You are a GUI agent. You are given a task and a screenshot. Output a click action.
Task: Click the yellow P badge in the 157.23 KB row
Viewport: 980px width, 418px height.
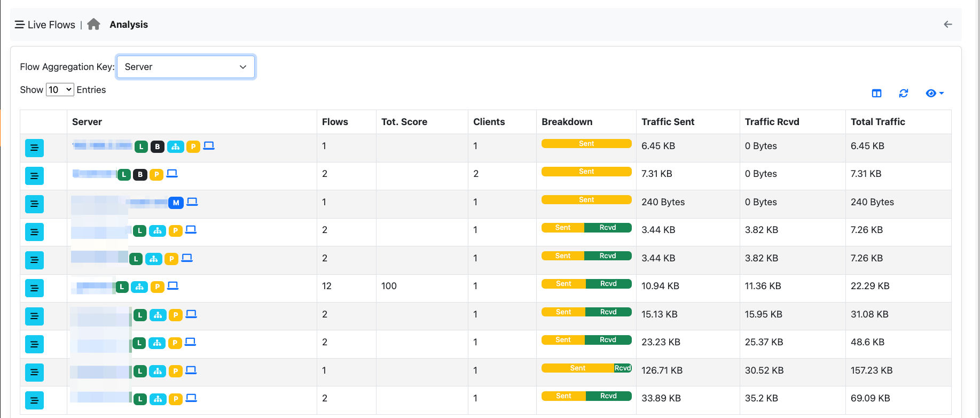(x=176, y=371)
